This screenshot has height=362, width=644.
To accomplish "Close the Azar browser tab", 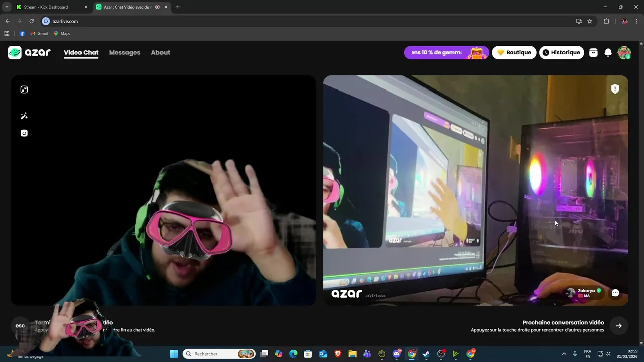I will click(166, 7).
